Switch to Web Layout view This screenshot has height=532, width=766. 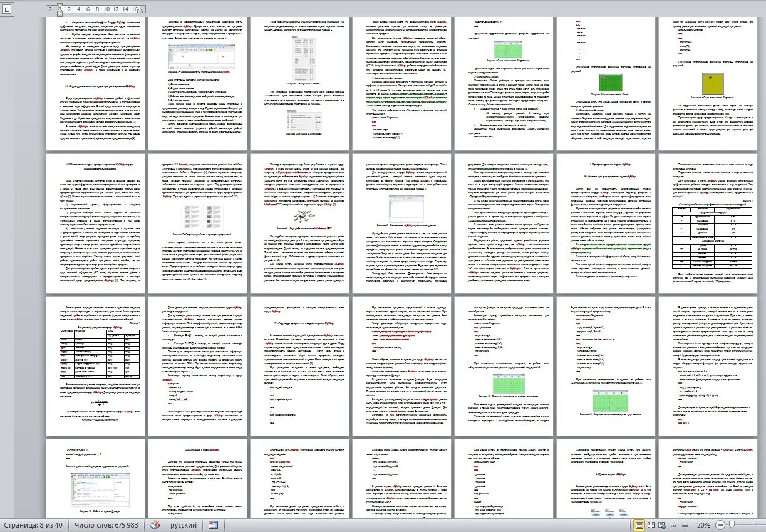(x=663, y=525)
